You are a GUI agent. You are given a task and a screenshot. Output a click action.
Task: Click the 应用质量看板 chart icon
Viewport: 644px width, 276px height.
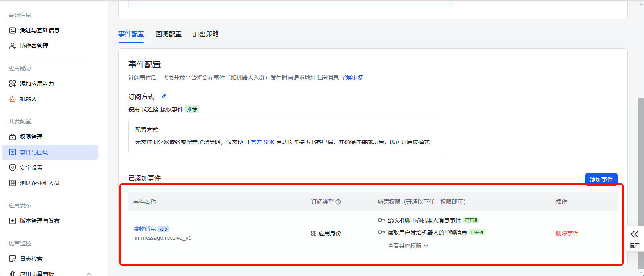(13, 274)
